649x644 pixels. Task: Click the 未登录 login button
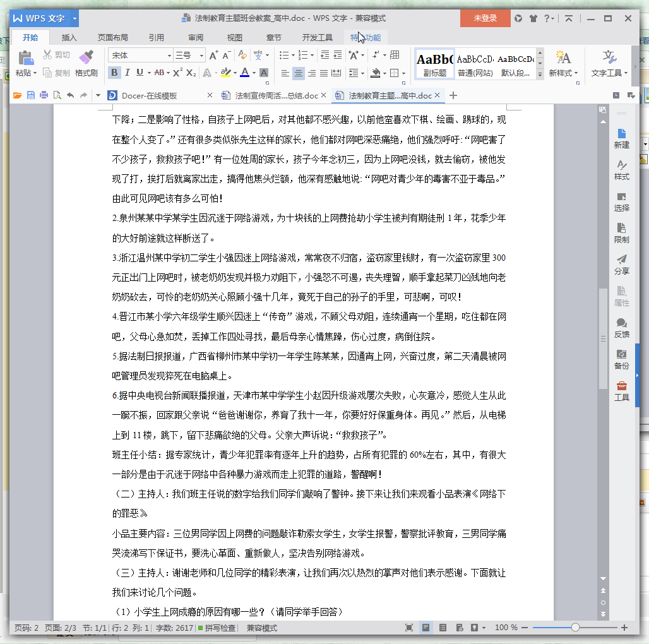tap(485, 18)
